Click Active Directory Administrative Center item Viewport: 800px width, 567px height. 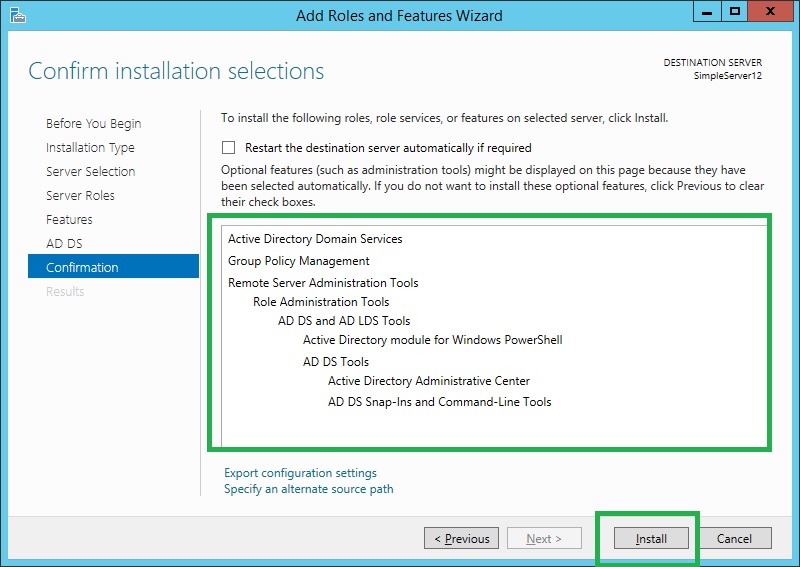(429, 381)
